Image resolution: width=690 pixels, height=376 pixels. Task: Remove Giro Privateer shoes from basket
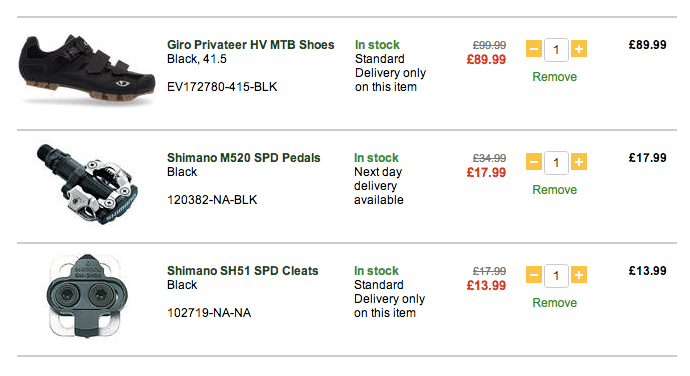tap(554, 77)
